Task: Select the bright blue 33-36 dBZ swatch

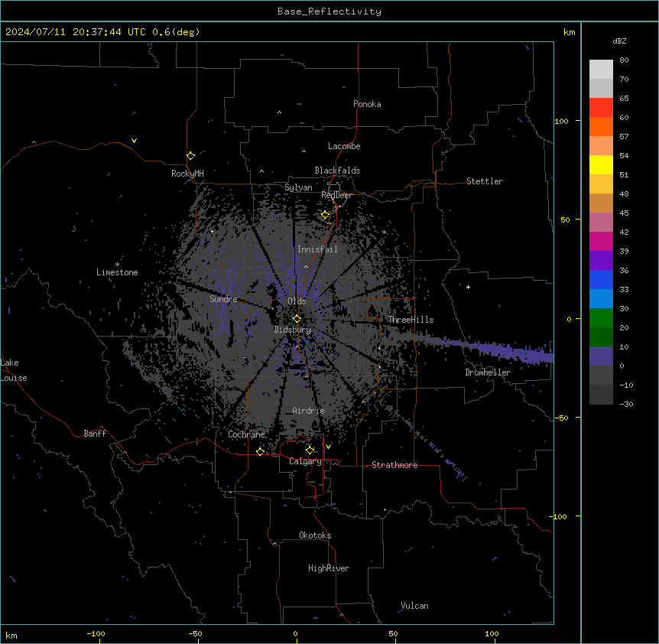Action: click(x=601, y=279)
